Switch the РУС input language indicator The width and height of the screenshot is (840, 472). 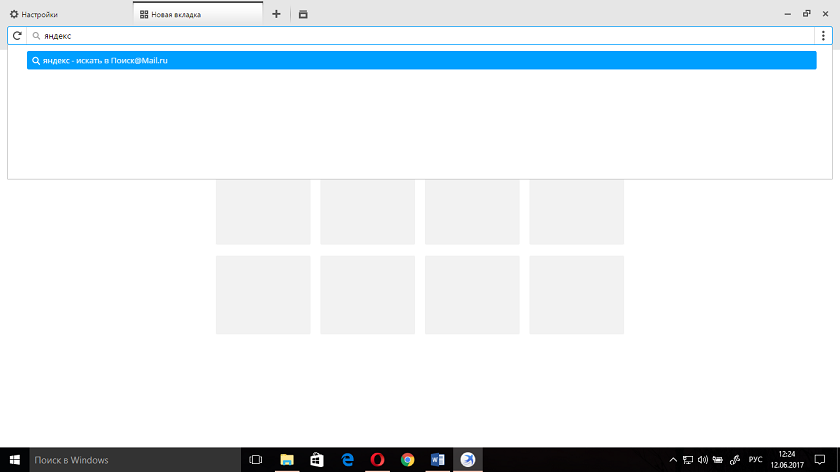755,460
